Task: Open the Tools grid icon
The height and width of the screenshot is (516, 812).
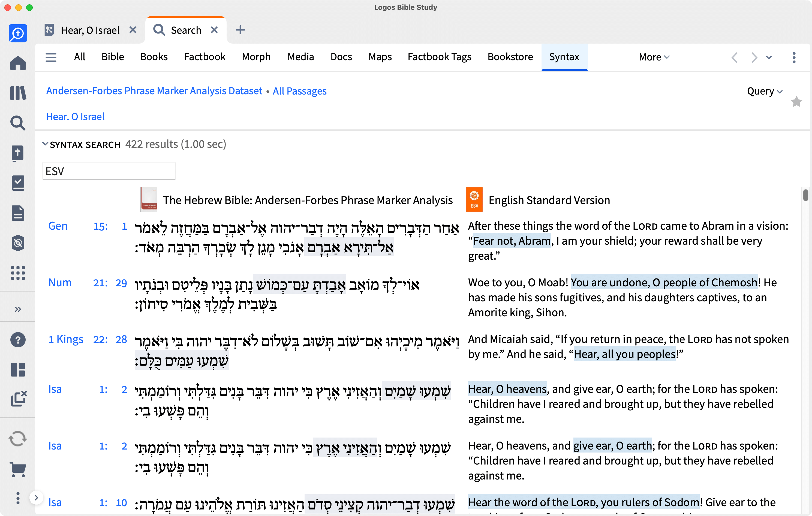Action: (18, 273)
